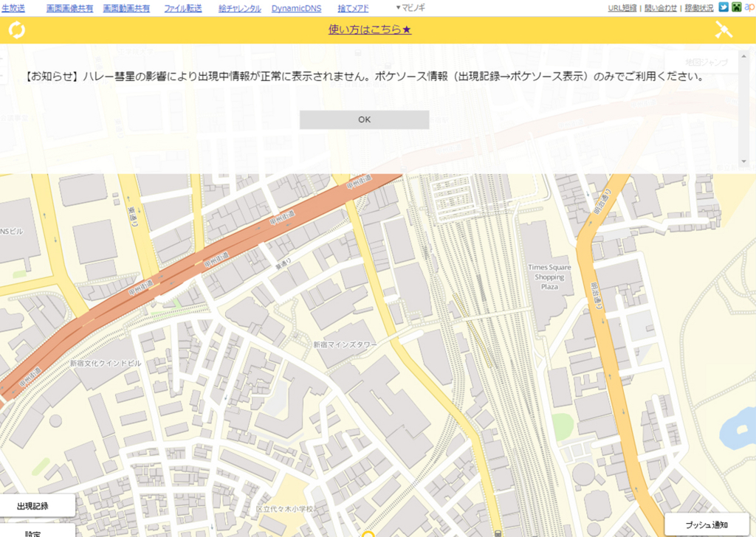The image size is (756, 537).
Task: Open the URL短縮 link
Action: [622, 7]
